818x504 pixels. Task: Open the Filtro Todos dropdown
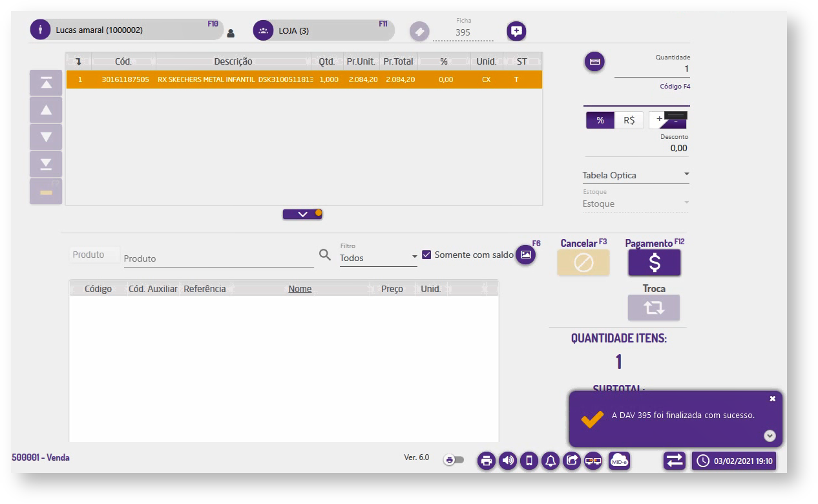point(379,258)
